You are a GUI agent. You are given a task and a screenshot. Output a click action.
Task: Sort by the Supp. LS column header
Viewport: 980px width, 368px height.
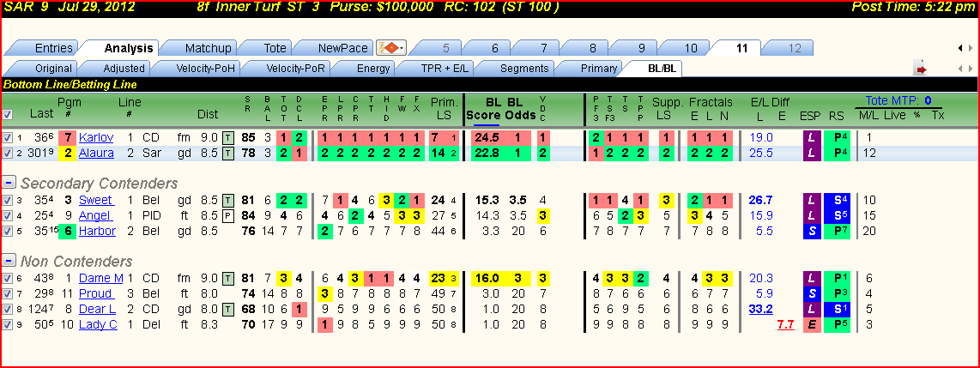click(668, 108)
